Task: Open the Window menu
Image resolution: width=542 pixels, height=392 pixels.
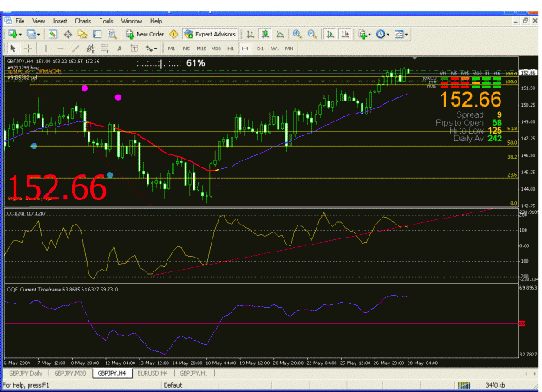Action: pos(131,21)
